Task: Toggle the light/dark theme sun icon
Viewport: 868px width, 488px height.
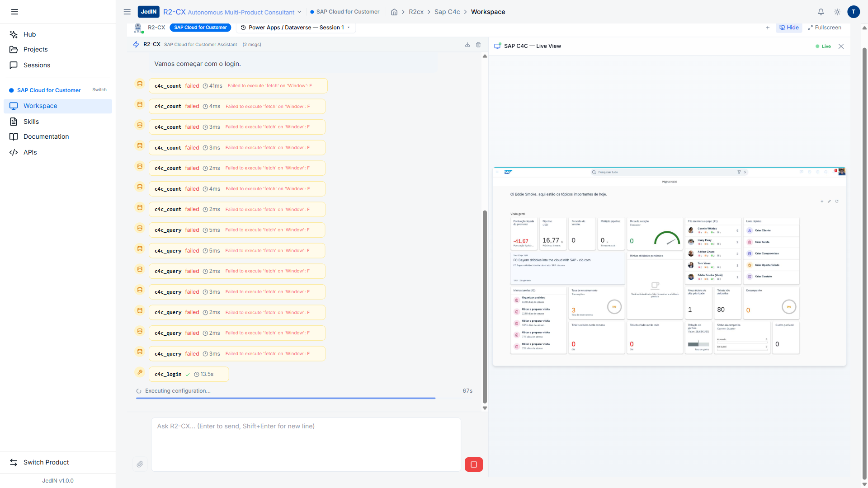Action: click(837, 12)
